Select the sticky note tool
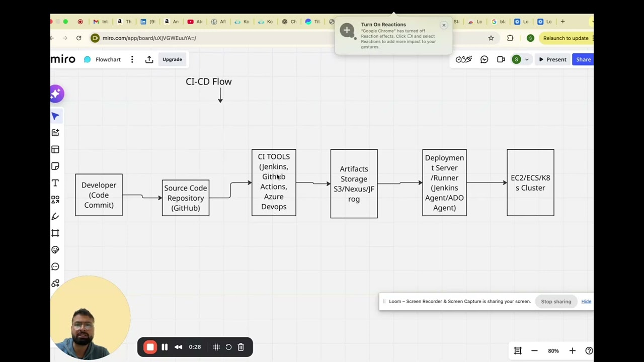Image resolution: width=644 pixels, height=362 pixels. (x=55, y=166)
